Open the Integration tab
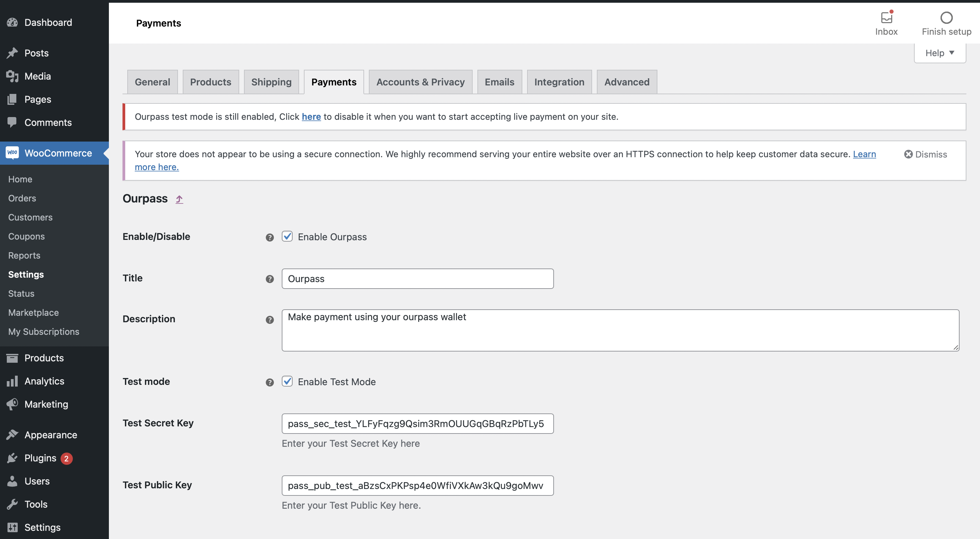The width and height of the screenshot is (980, 539). click(x=559, y=82)
